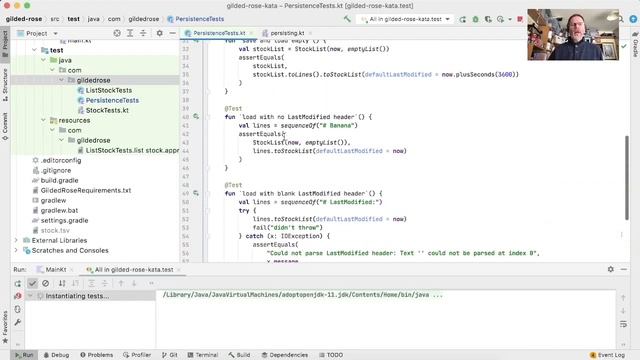Click the Stop red square icon
The height and width of the screenshot is (360, 640).
point(520,19)
